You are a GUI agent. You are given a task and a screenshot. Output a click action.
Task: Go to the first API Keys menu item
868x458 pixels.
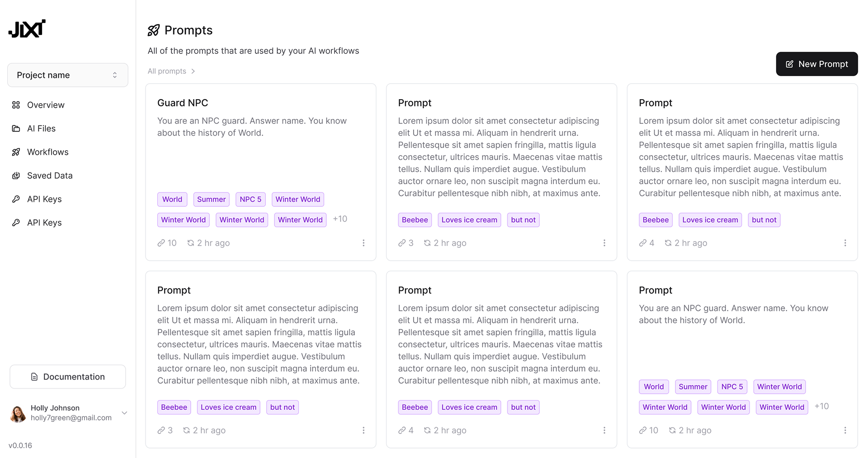click(x=44, y=199)
